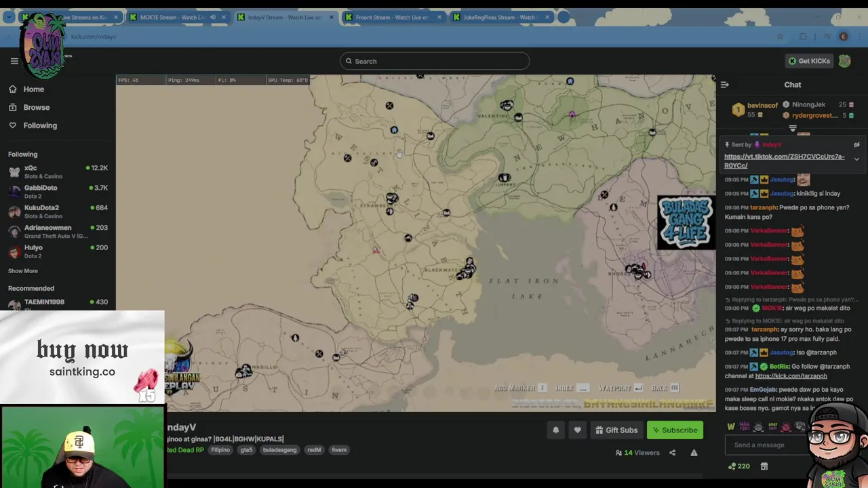The image size is (868, 488).
Task: Open the KukuDota2 channel in Following
Action: point(58,211)
